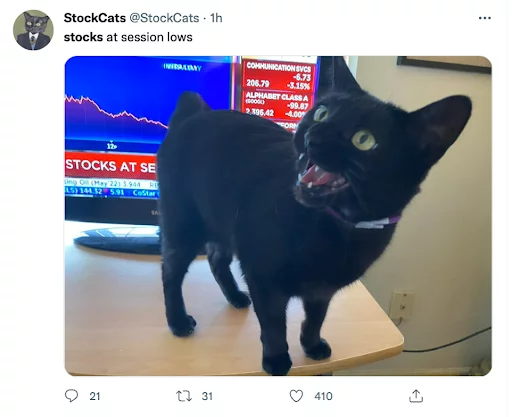Open the black cat photo attachment

(x=278, y=216)
